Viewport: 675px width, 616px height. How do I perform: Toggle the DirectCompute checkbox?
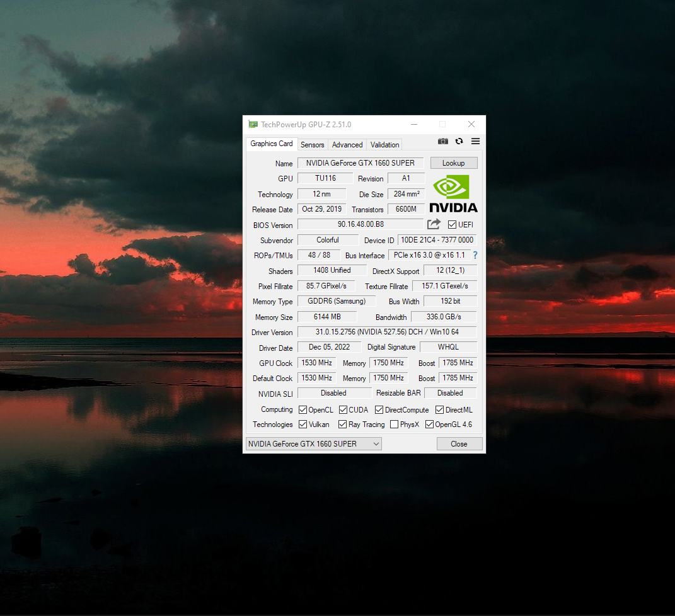[x=379, y=409]
